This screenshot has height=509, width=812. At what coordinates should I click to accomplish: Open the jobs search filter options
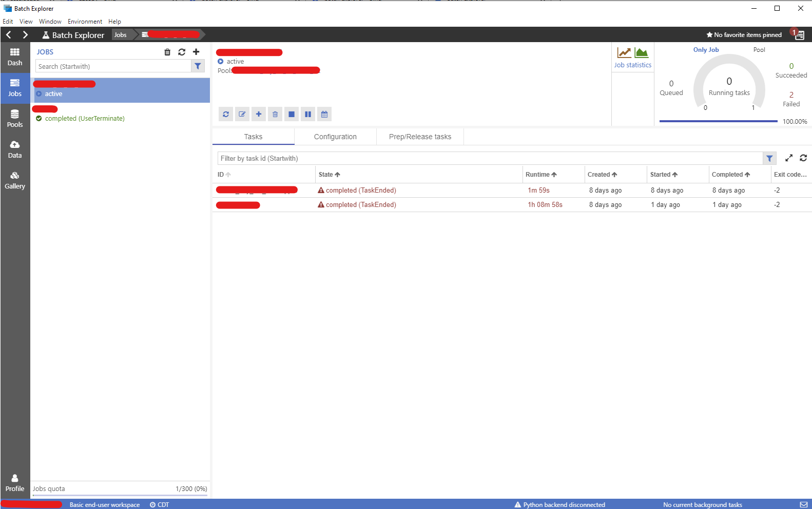(198, 66)
